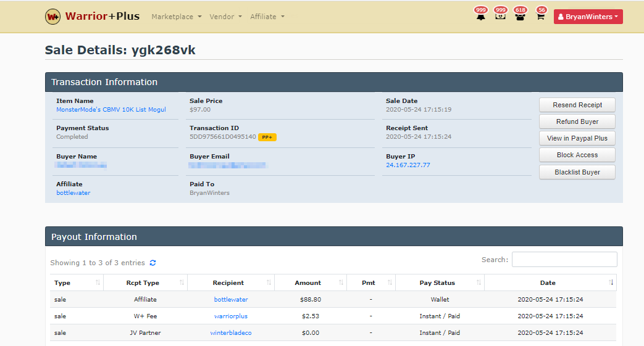Click View in Paypal Plus button
644x346 pixels.
(x=577, y=138)
